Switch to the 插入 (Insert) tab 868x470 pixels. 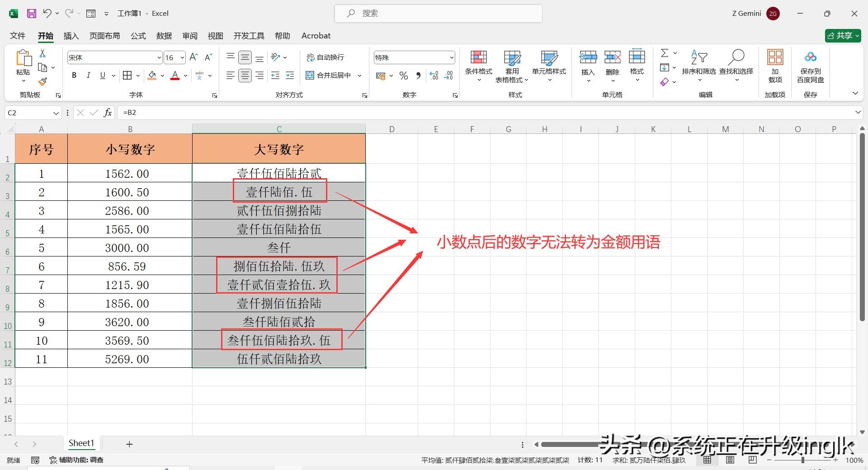[x=71, y=36]
